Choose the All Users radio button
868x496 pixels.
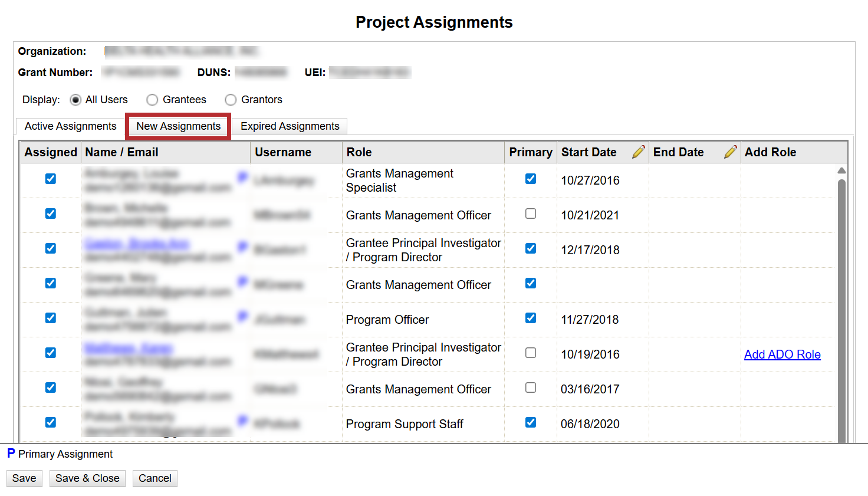click(75, 100)
